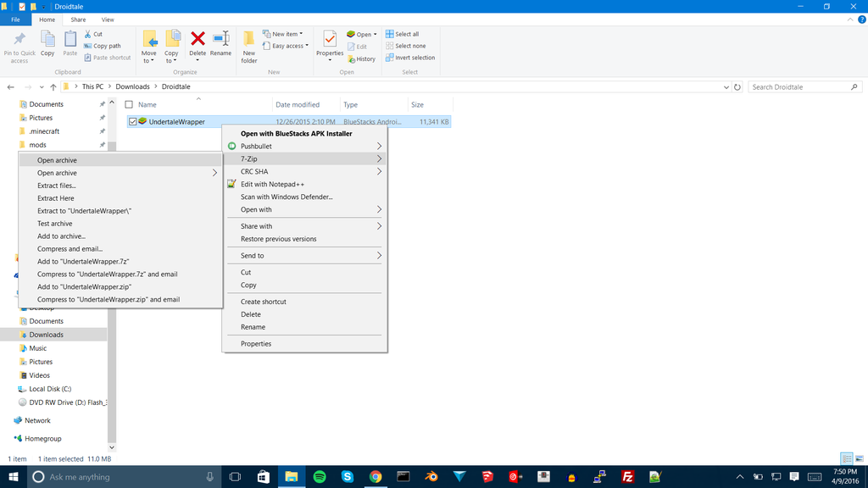Select Edit with Notepad++ menu entry
868x488 pixels.
tap(272, 184)
